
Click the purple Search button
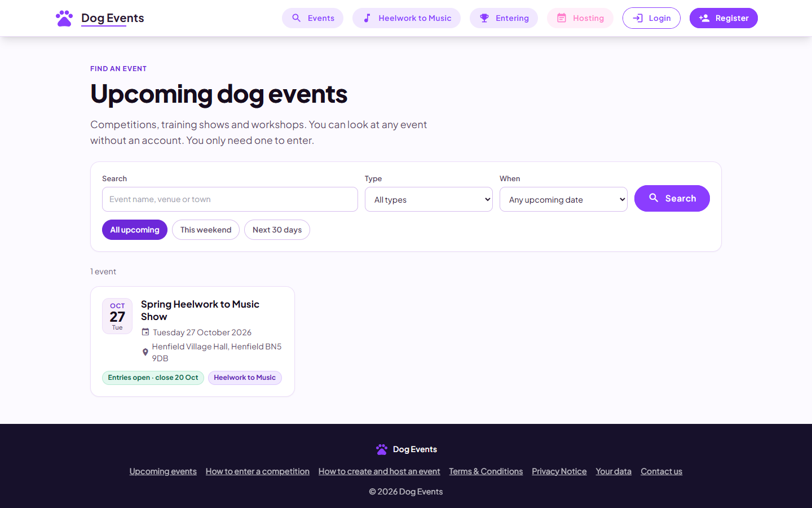[672, 198]
